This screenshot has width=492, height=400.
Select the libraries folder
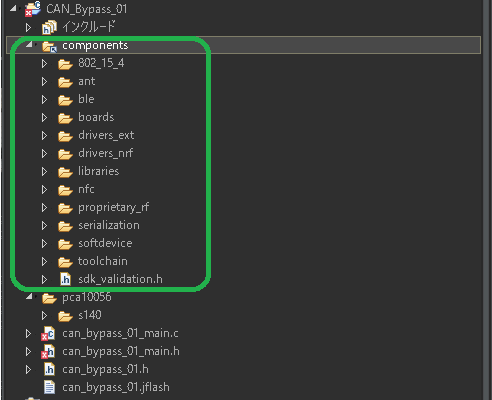[x=98, y=171]
